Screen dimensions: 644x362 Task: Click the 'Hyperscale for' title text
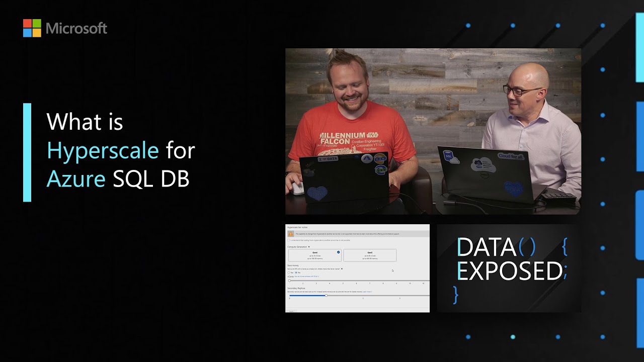(x=121, y=150)
